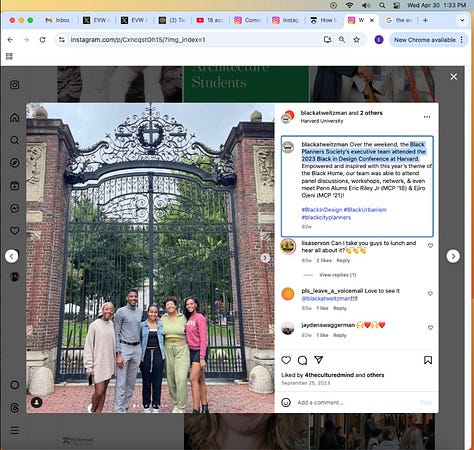The width and height of the screenshot is (474, 450).
Task: Open a new Chrome tab
Action: (x=425, y=20)
